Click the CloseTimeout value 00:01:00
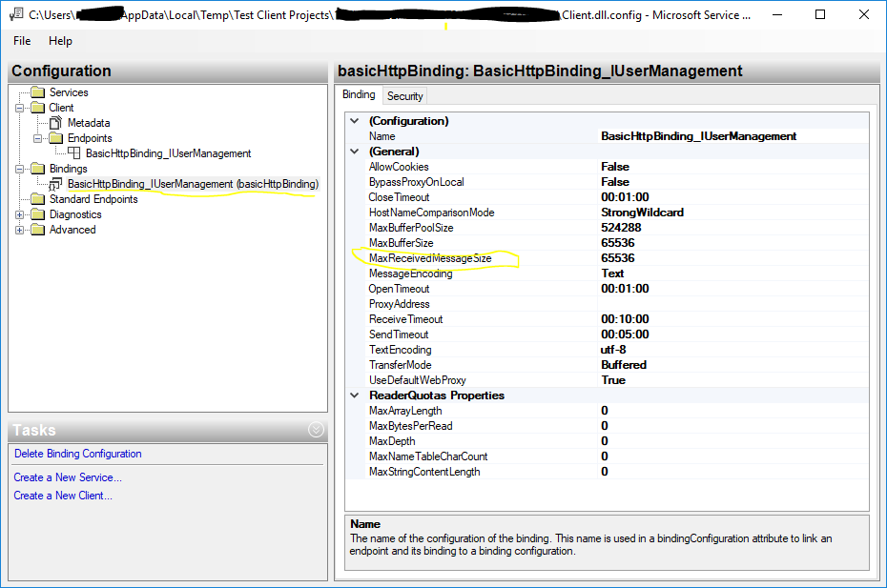887x588 pixels. pyautogui.click(x=733, y=197)
